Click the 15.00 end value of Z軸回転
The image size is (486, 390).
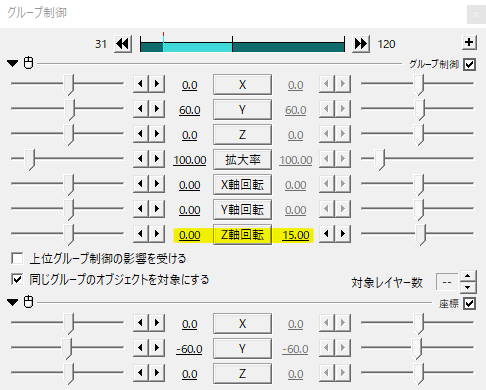(296, 235)
